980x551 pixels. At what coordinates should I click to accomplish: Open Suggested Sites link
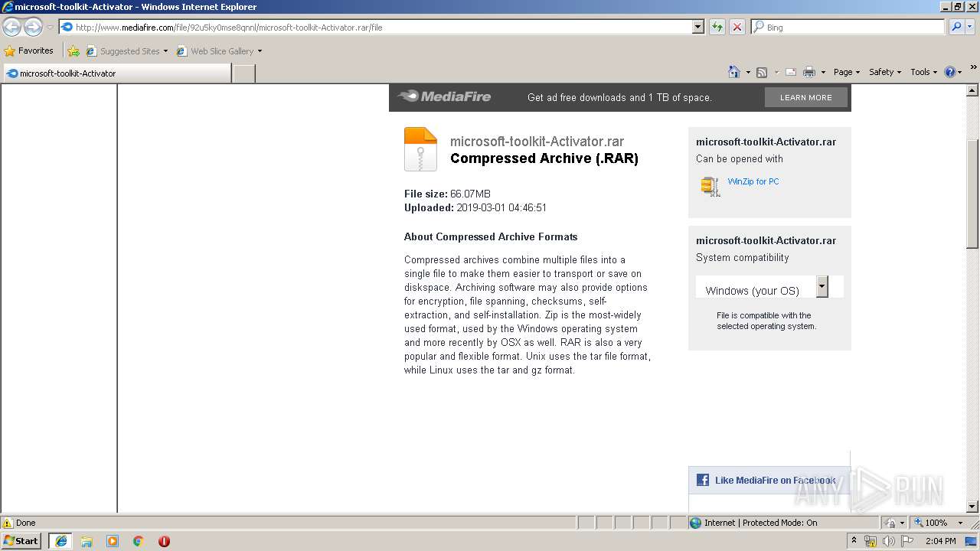[126, 51]
